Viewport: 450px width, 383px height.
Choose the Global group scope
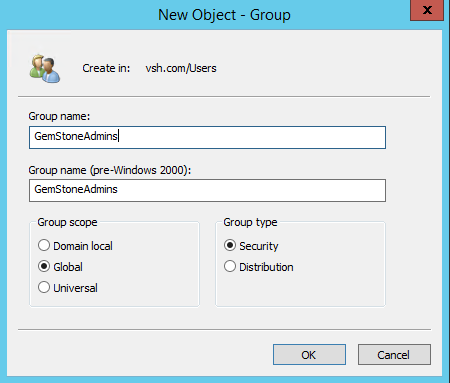pyautogui.click(x=60, y=267)
